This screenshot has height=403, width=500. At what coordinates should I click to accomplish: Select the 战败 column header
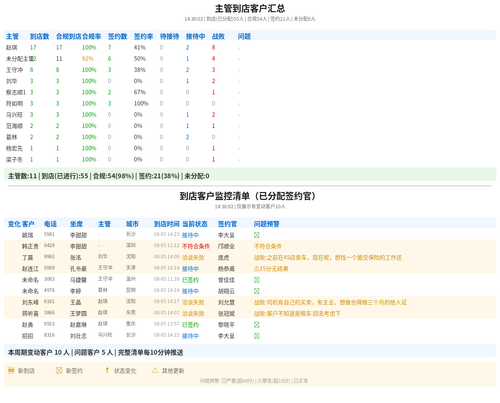tap(218, 36)
